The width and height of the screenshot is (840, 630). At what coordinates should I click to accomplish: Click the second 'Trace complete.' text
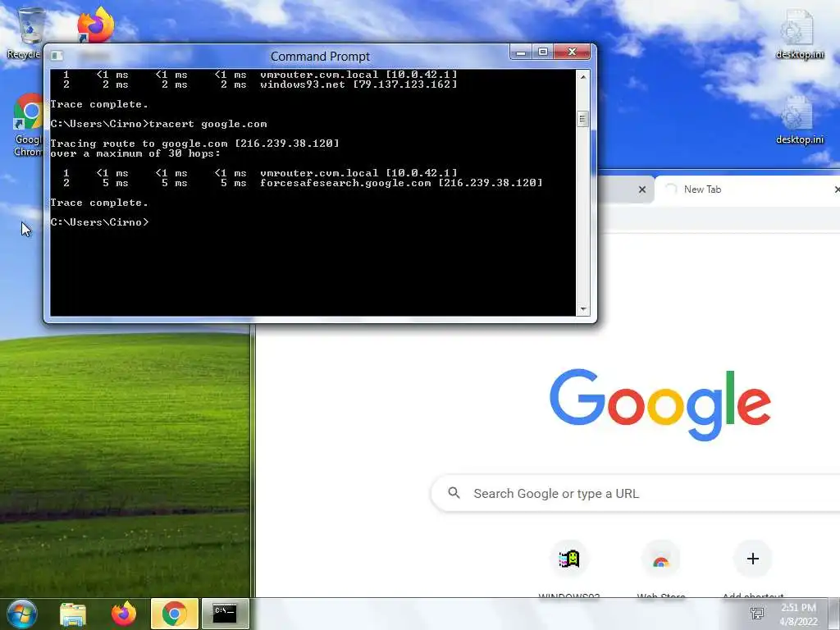tap(99, 203)
